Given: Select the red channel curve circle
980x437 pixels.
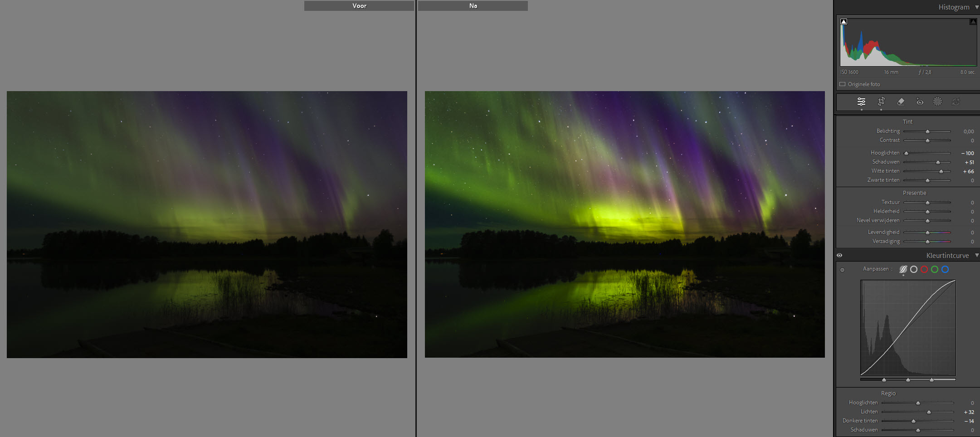Looking at the screenshot, I should point(924,269).
